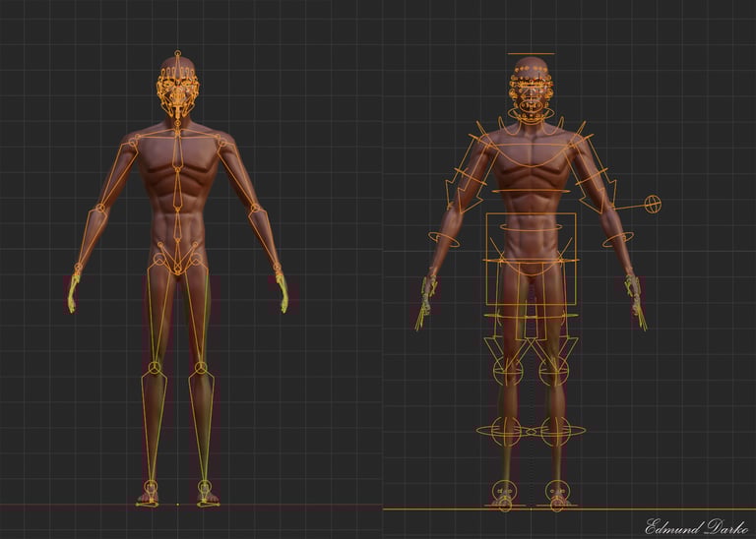This screenshot has width=756, height=539.
Task: Select the skeleton rig's screen-right hip joint circle
Action: 196,260
